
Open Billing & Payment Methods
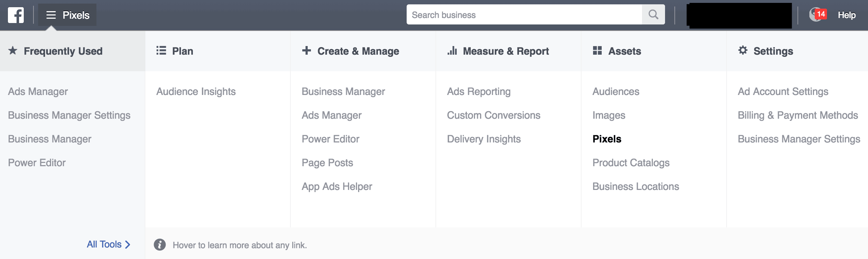[x=797, y=115]
